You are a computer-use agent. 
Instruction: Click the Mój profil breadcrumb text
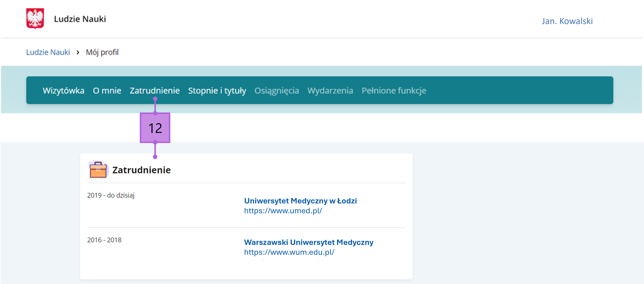pyautogui.click(x=102, y=52)
